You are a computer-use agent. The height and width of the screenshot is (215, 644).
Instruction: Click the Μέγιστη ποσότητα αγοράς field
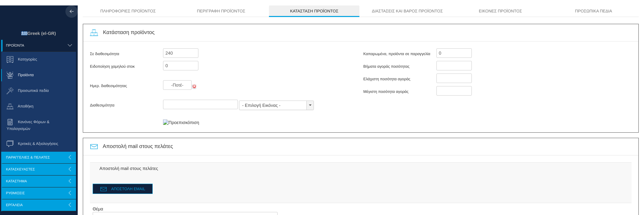click(454, 91)
